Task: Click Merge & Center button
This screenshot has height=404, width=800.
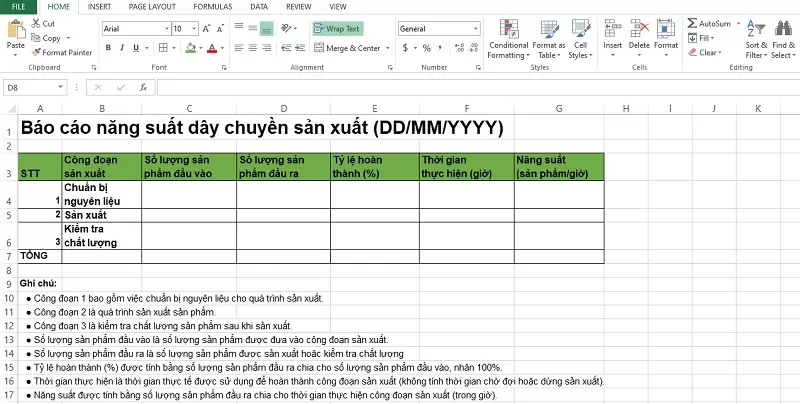Action: coord(347,48)
